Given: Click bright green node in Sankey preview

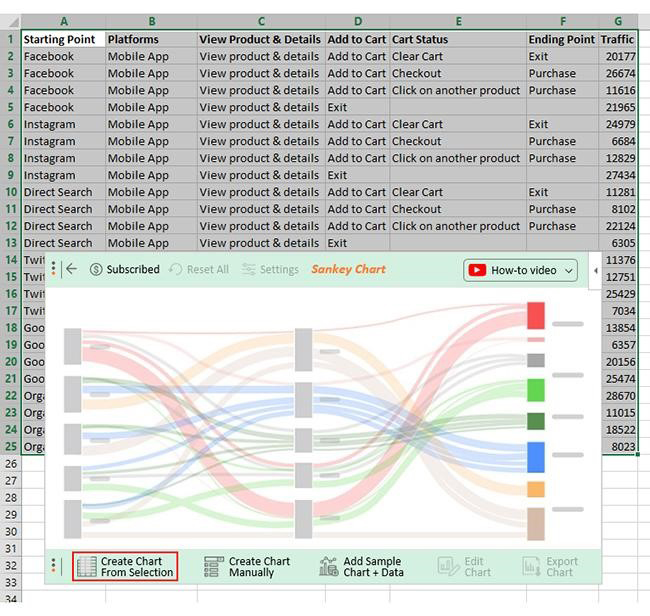Looking at the screenshot, I should coord(536,390).
